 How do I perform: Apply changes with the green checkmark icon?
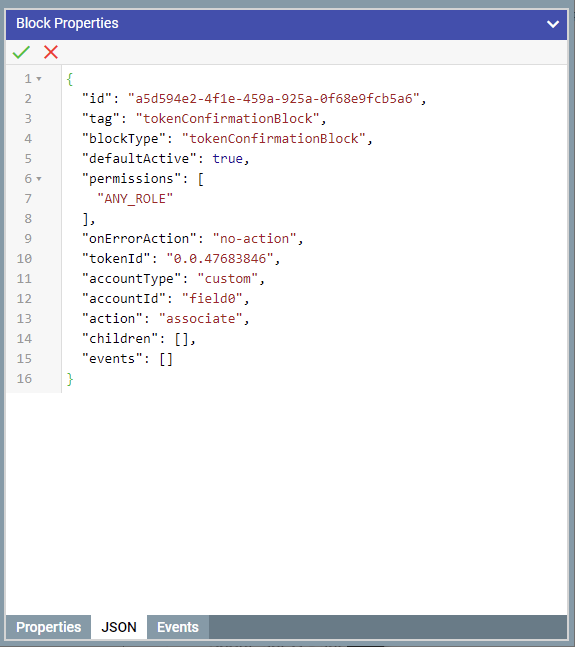[21, 52]
